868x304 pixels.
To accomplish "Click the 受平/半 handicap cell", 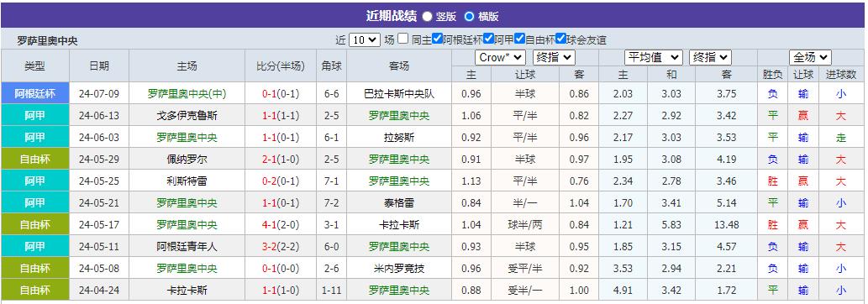I will pos(525,268).
